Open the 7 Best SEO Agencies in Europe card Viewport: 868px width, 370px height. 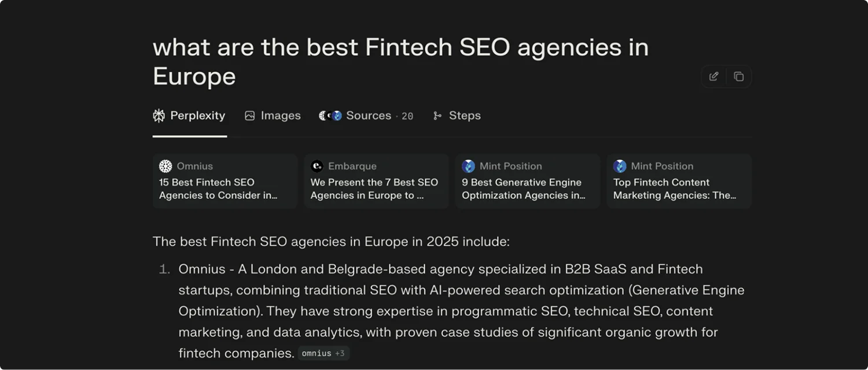pos(376,188)
